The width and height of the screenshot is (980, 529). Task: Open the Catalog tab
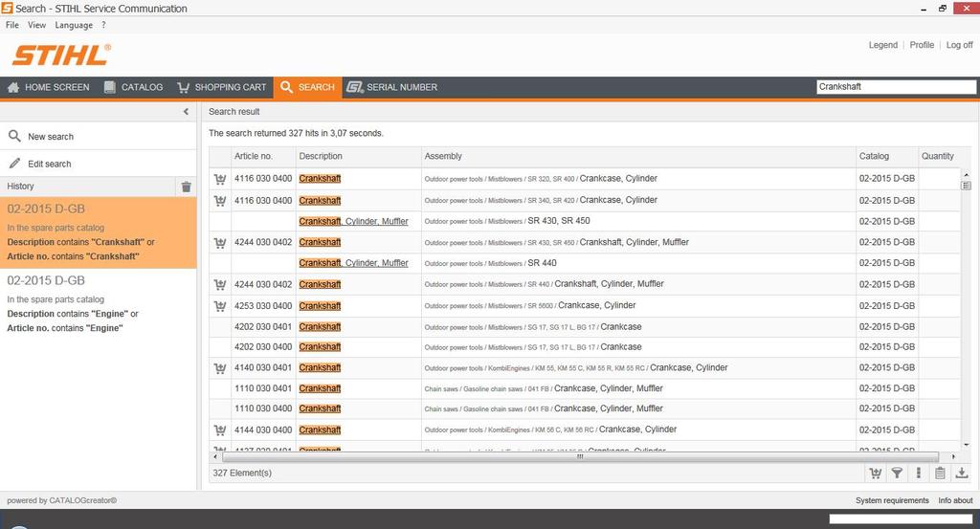coord(133,87)
